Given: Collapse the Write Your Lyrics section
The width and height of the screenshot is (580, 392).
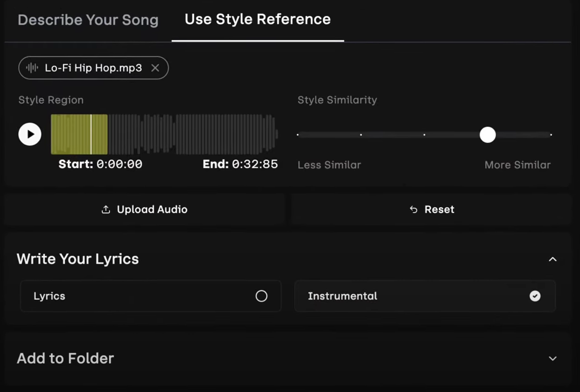Looking at the screenshot, I should click(553, 259).
